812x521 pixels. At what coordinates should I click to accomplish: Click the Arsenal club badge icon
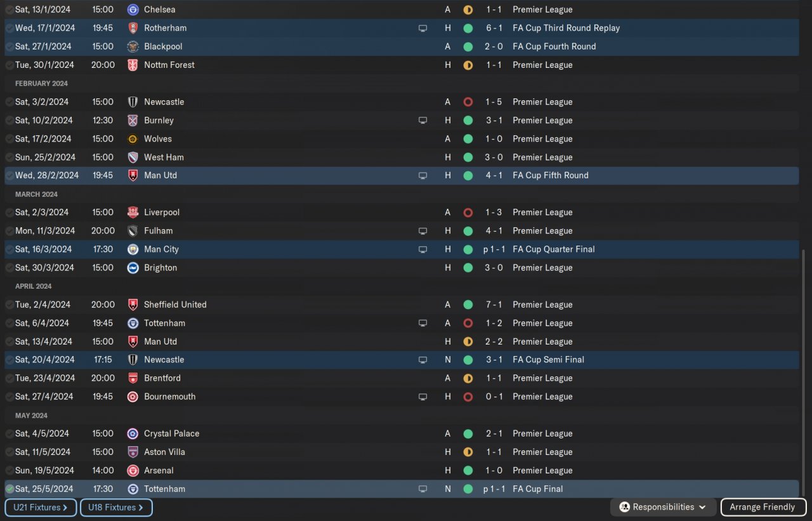[133, 471]
